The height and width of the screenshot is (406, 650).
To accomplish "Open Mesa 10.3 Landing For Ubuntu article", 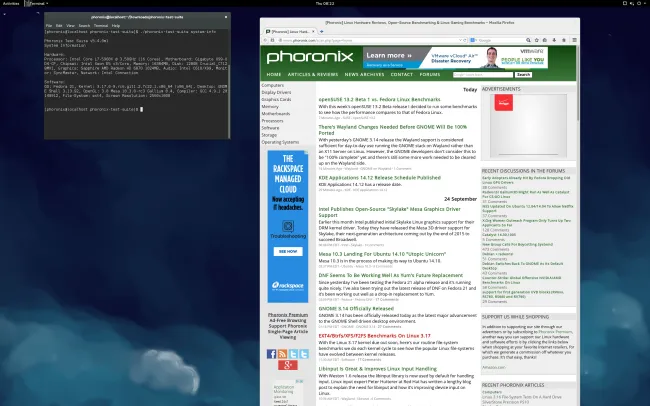I will point(382,254).
